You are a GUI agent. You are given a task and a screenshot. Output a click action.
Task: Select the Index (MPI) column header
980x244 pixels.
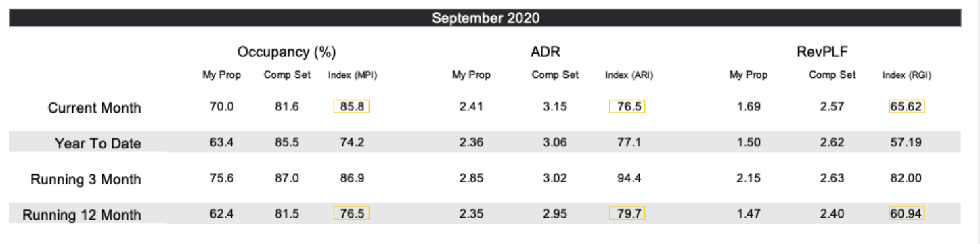click(352, 75)
